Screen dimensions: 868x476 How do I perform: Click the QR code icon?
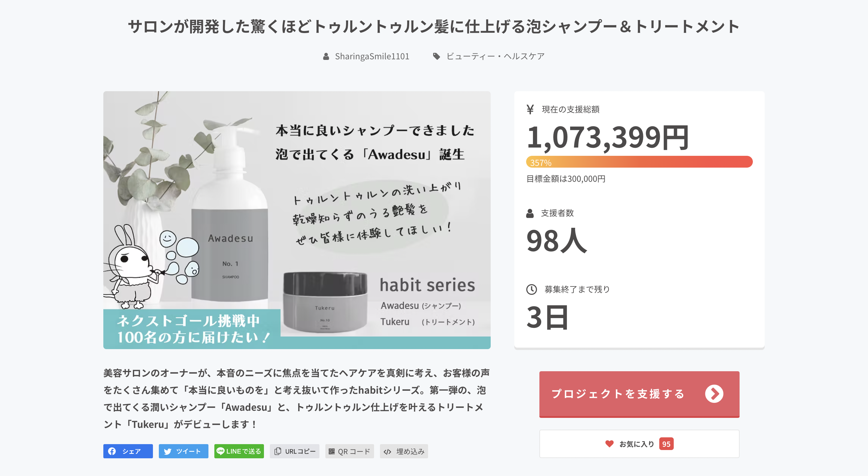(332, 451)
